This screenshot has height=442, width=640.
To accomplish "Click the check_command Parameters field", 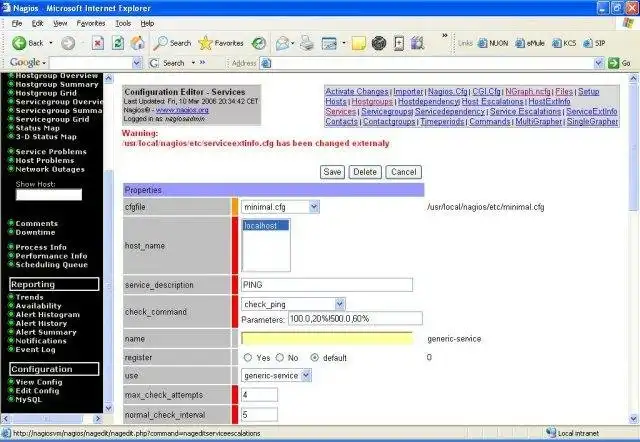I will [x=355, y=318].
